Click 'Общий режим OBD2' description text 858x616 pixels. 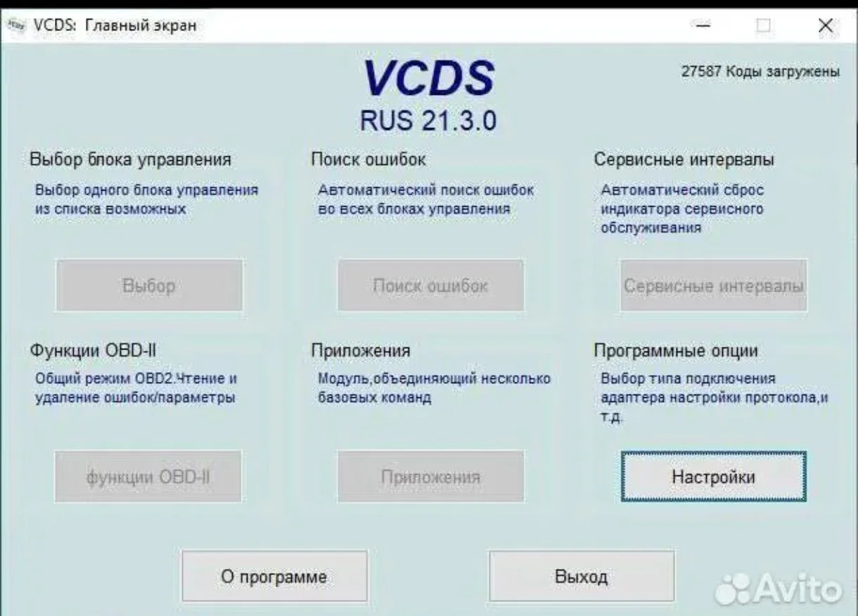tap(136, 388)
